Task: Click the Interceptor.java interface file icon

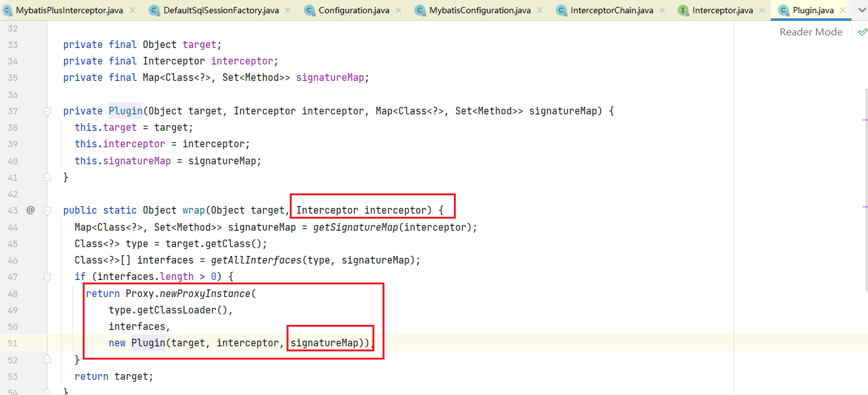Action: coord(683,10)
